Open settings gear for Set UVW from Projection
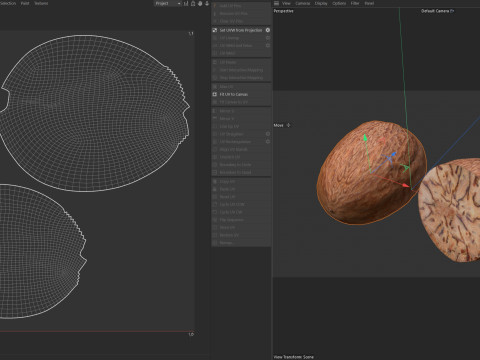Image resolution: width=480 pixels, height=360 pixels. coord(268,30)
